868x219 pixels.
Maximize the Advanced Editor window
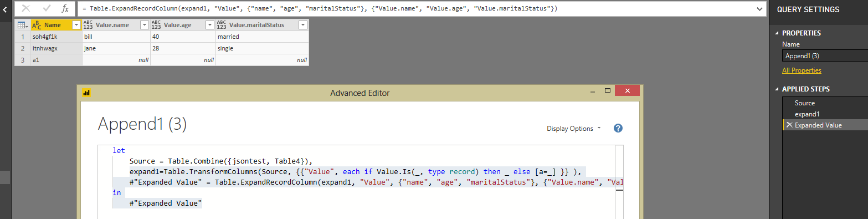607,90
